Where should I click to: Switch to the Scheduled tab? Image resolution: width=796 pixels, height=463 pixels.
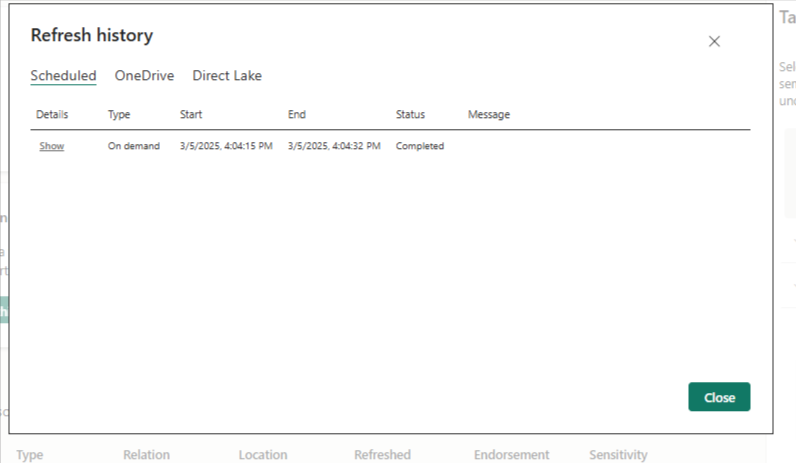click(x=63, y=76)
